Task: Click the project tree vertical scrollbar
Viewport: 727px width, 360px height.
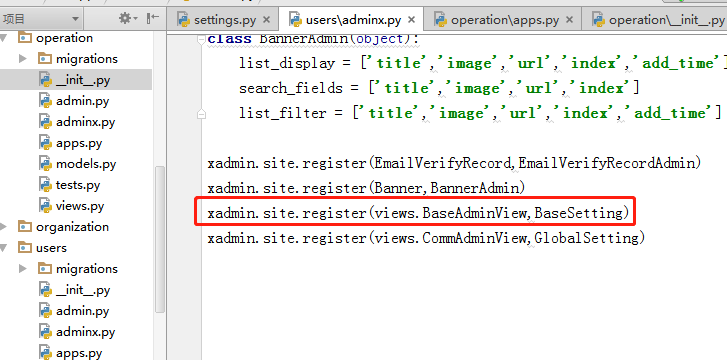Action: pos(159,239)
